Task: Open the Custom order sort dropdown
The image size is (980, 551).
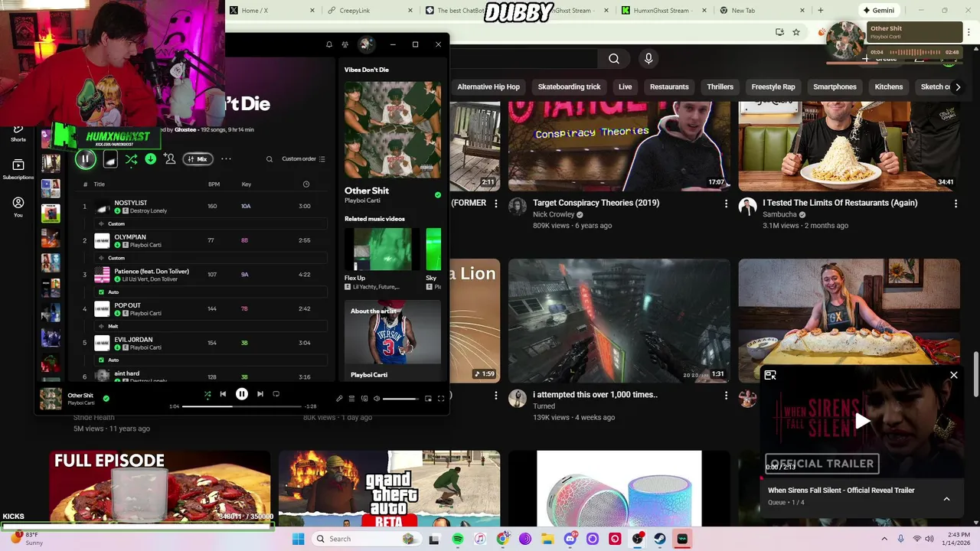Action: (303, 159)
